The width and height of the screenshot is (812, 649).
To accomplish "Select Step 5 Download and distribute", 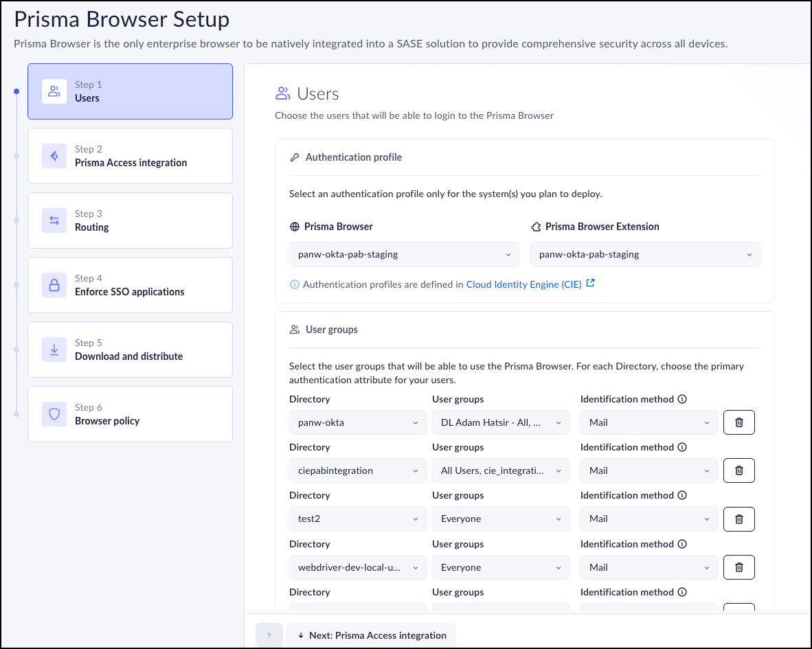I will [131, 350].
